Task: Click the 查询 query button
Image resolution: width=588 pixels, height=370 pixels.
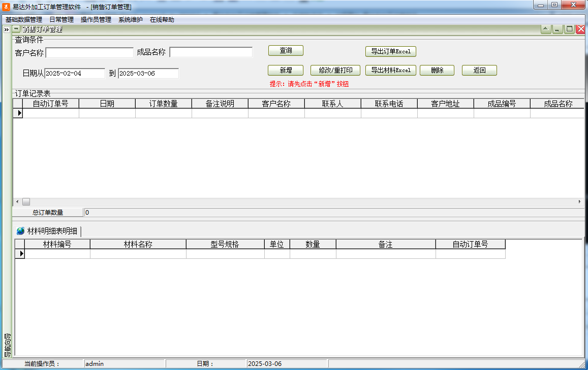Action: pyautogui.click(x=285, y=50)
